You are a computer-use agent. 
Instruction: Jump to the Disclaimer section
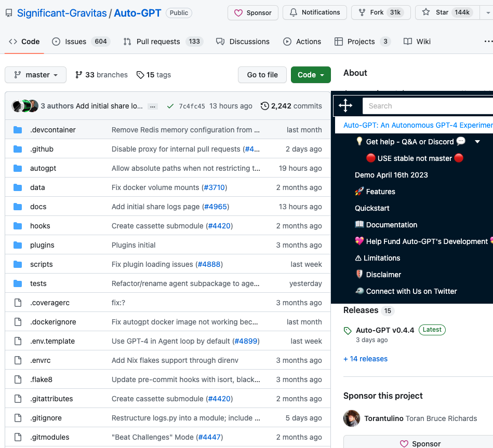pyautogui.click(x=378, y=275)
